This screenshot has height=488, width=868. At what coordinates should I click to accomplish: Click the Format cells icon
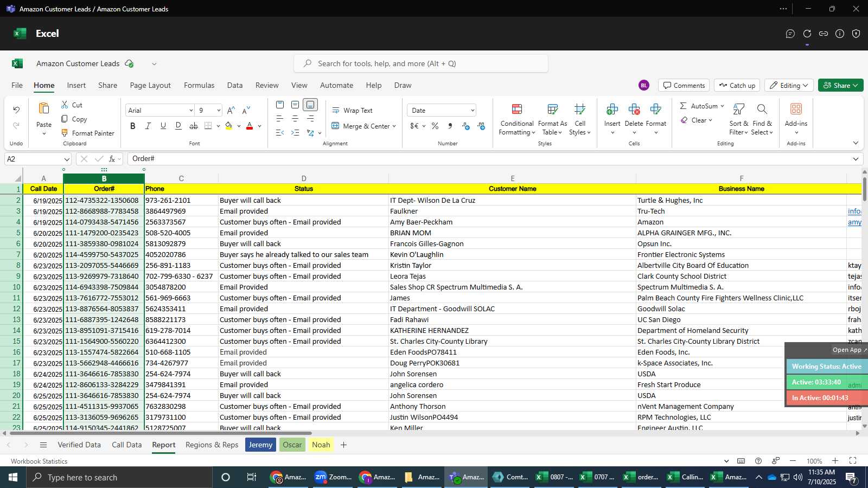pyautogui.click(x=656, y=110)
